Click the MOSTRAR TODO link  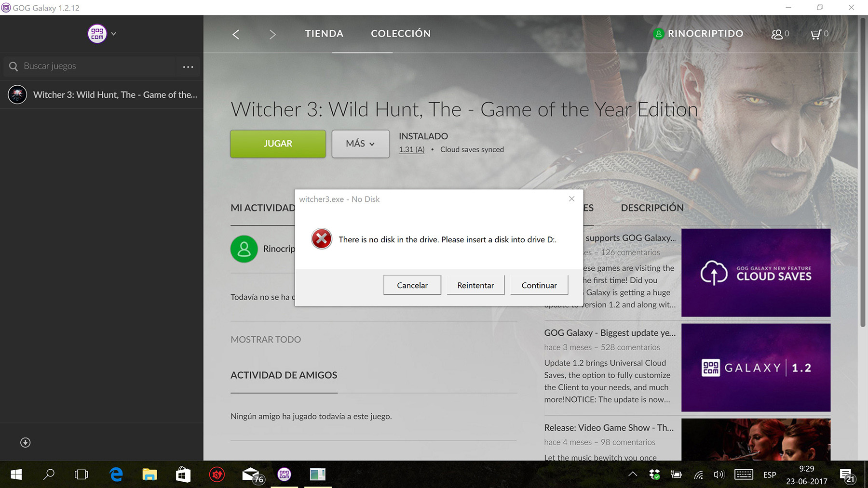(266, 340)
